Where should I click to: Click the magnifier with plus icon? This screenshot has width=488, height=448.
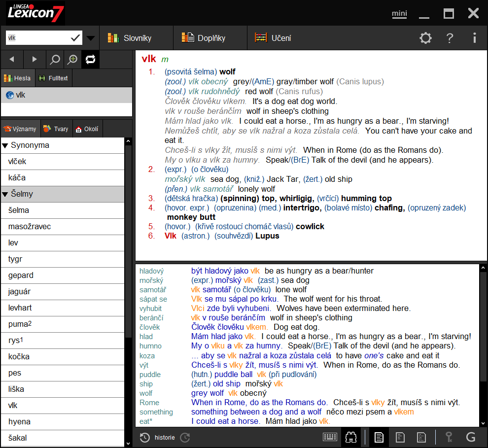pyautogui.click(x=72, y=60)
